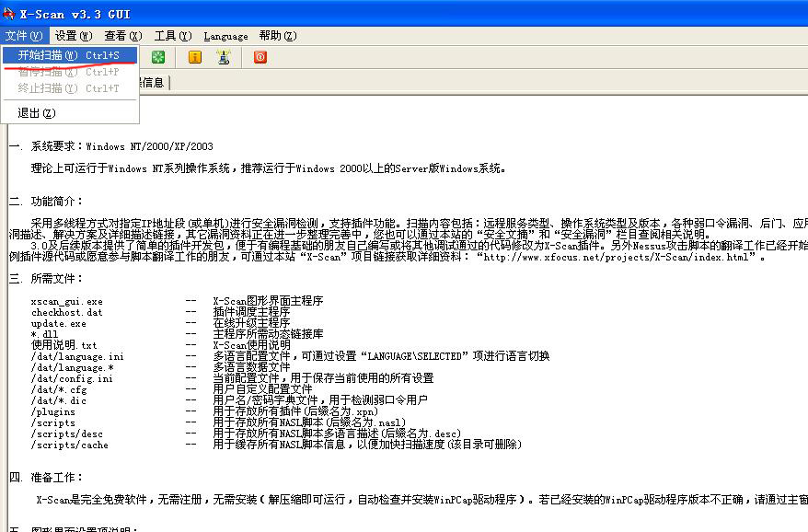Click the network antenna toolbar icon
The image size is (808, 532).
[224, 57]
